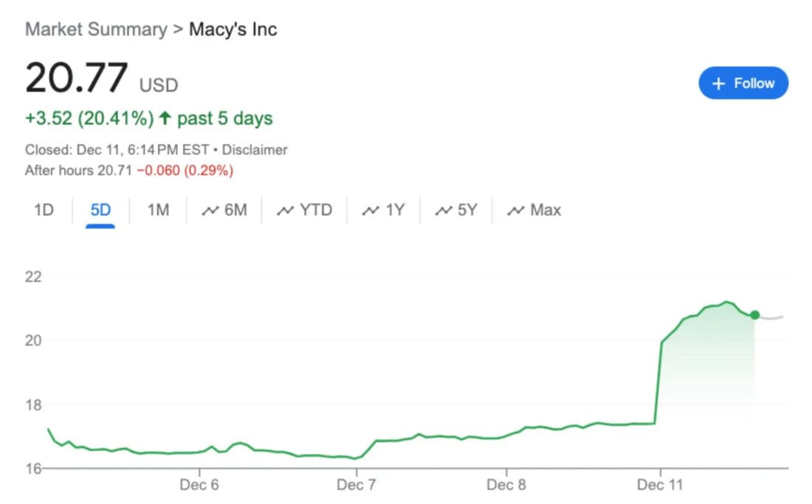This screenshot has width=812, height=504.
Task: Activate the Max history view
Action: pyautogui.click(x=540, y=210)
